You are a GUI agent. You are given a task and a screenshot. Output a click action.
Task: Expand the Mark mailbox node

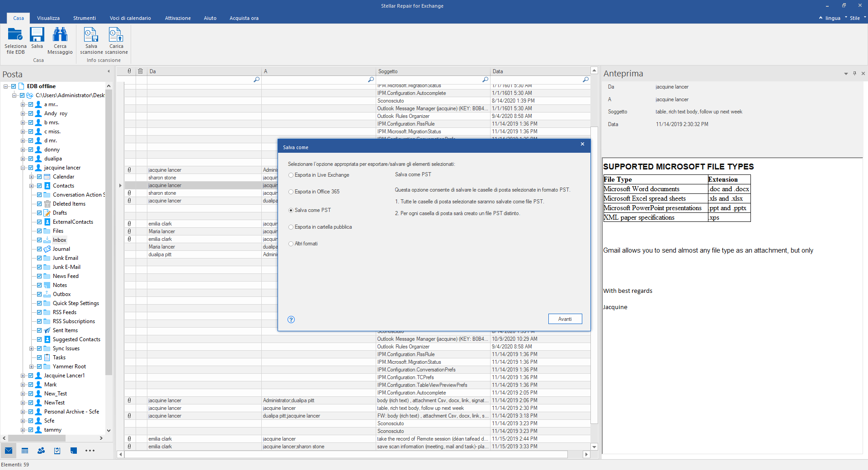pyautogui.click(x=23, y=385)
